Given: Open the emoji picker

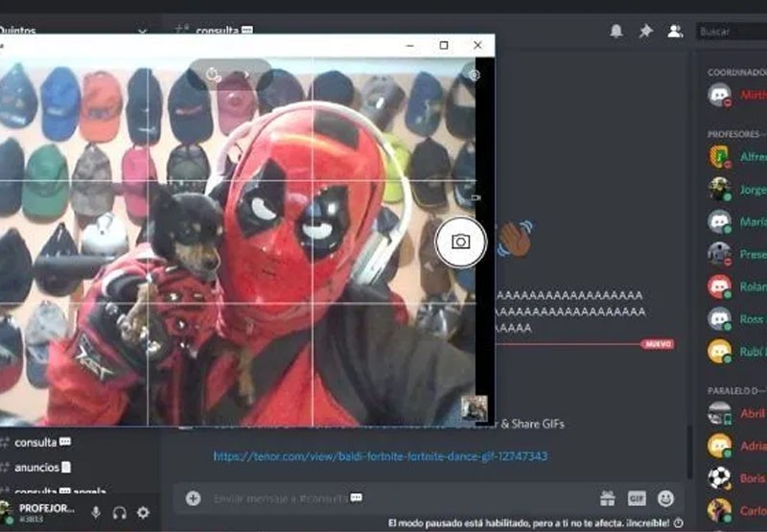Looking at the screenshot, I should [665, 498].
